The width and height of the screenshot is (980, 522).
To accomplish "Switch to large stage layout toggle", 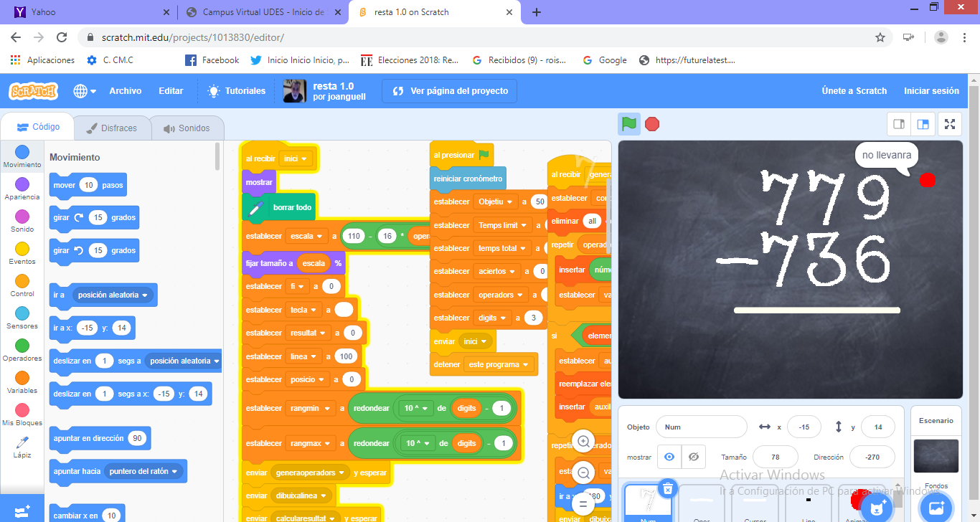I will pyautogui.click(x=923, y=124).
